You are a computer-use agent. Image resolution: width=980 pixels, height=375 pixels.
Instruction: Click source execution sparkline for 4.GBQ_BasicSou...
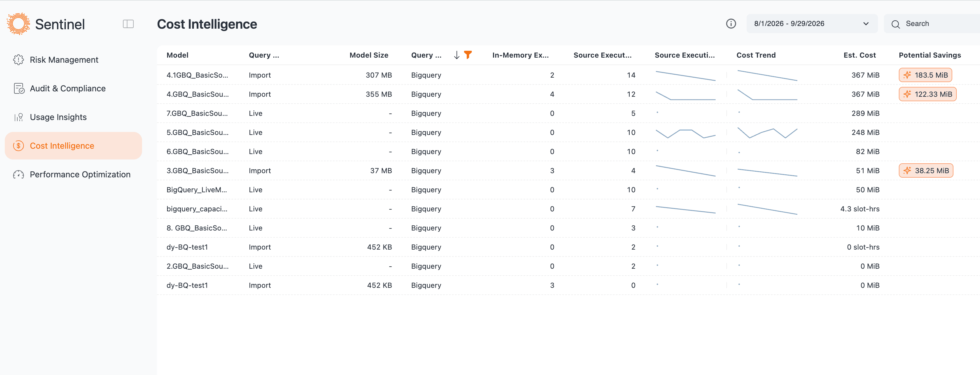click(x=685, y=95)
